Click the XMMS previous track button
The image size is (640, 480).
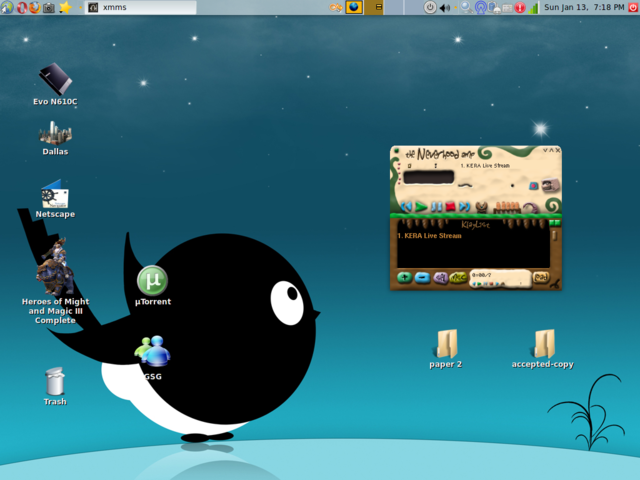(x=406, y=207)
